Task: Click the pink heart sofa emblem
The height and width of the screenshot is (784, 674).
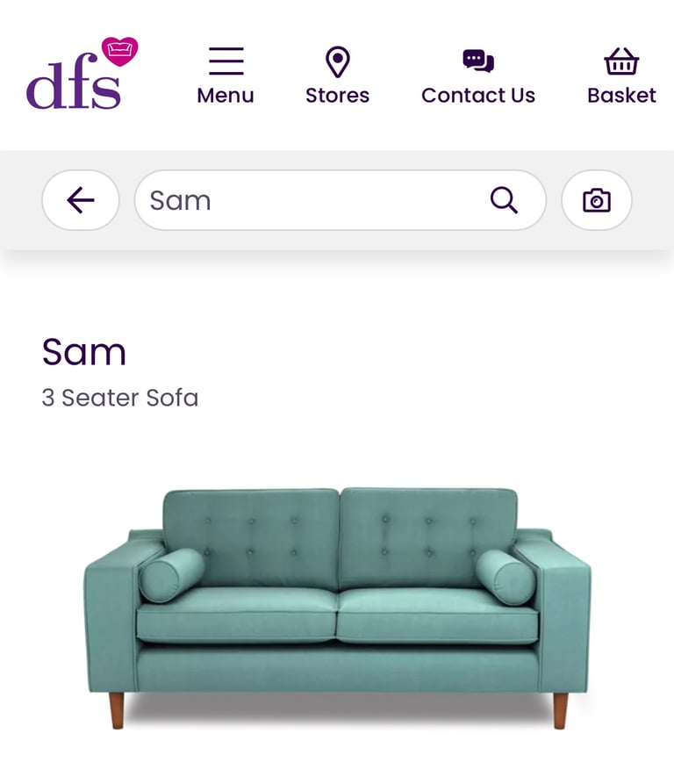Action: point(120,52)
